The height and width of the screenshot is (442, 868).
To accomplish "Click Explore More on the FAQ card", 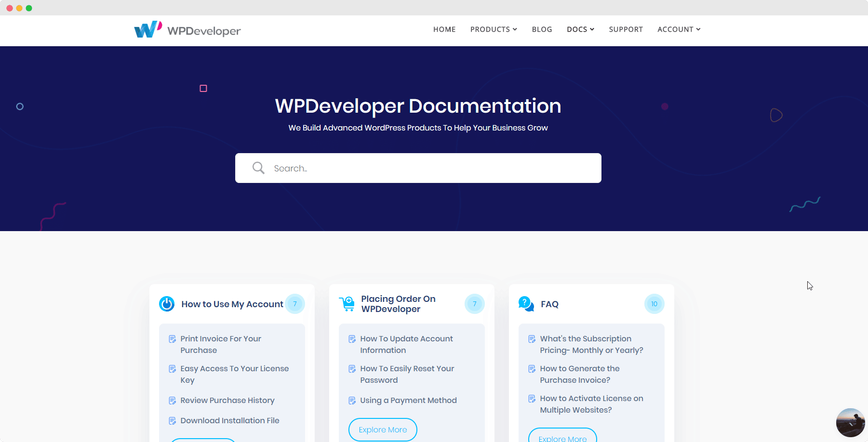I will [562, 437].
